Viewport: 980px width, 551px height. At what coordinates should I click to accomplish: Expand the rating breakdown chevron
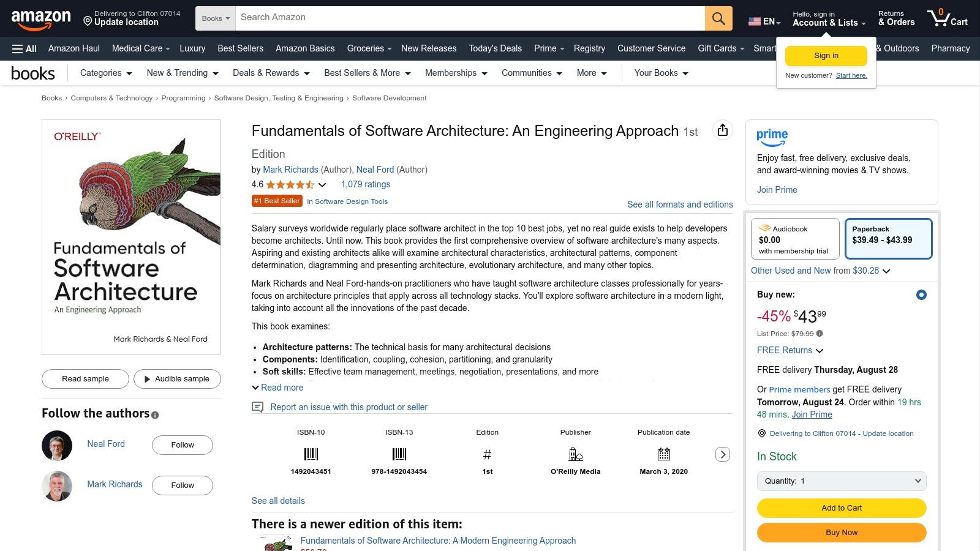point(322,185)
